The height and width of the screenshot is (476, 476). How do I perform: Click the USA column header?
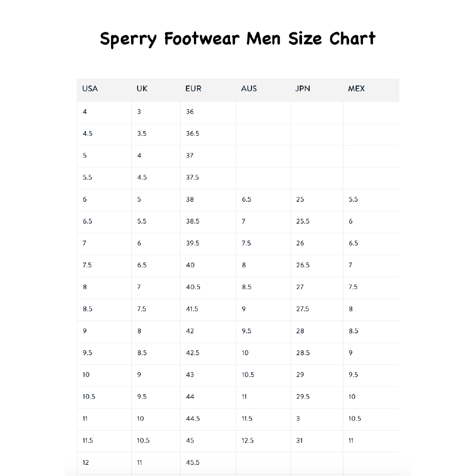90,89
